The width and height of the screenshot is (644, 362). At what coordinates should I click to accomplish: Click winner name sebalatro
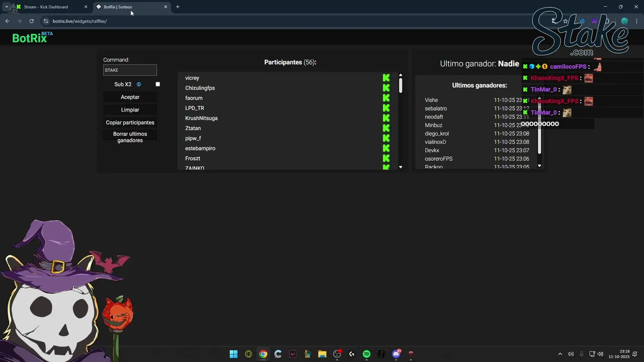pos(436,109)
